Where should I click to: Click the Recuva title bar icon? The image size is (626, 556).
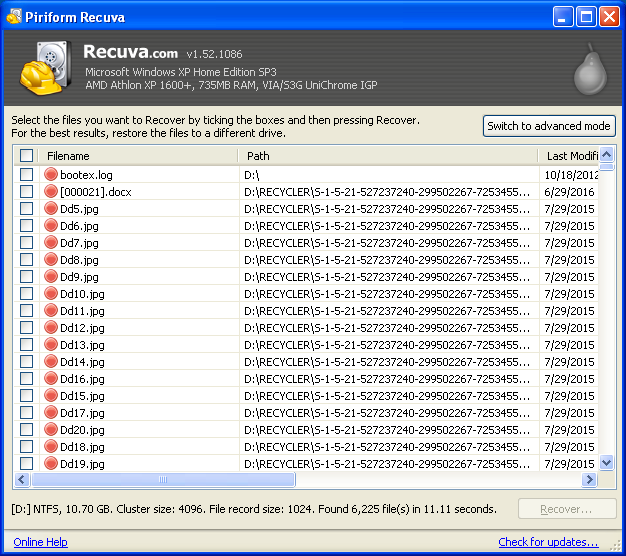pyautogui.click(x=14, y=16)
